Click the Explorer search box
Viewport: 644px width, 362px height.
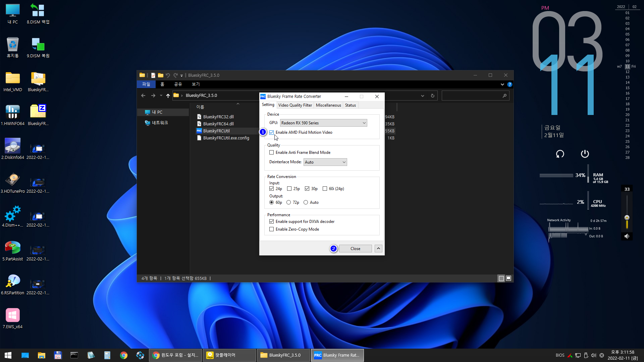[475, 96]
